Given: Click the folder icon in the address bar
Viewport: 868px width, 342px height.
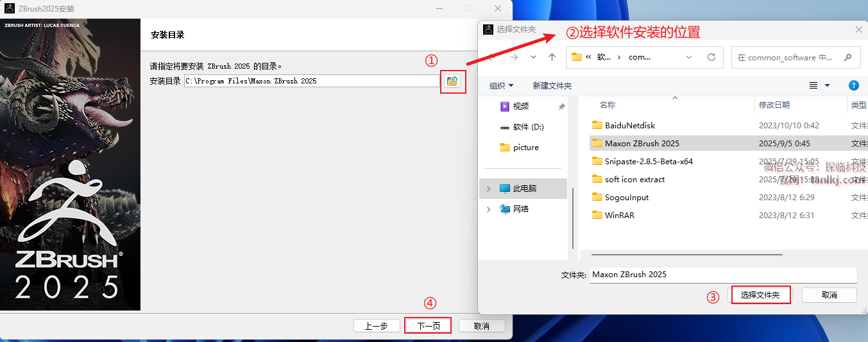Looking at the screenshot, I should click(x=576, y=57).
